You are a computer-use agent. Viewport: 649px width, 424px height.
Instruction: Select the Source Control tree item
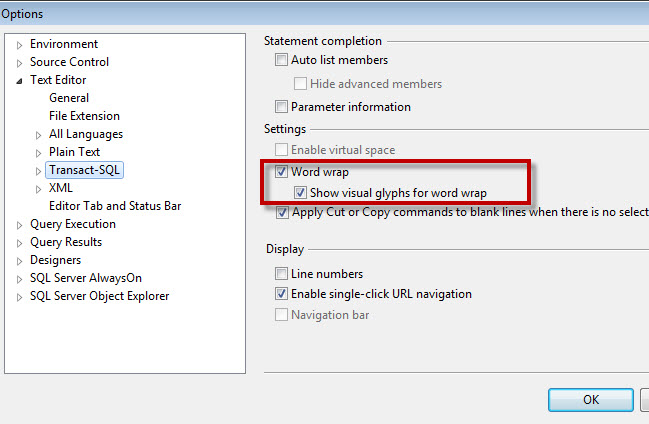point(69,62)
